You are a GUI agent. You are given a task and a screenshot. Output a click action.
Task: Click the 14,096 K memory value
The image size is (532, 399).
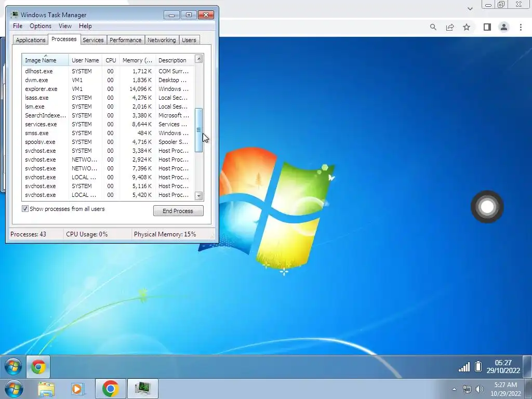point(140,89)
